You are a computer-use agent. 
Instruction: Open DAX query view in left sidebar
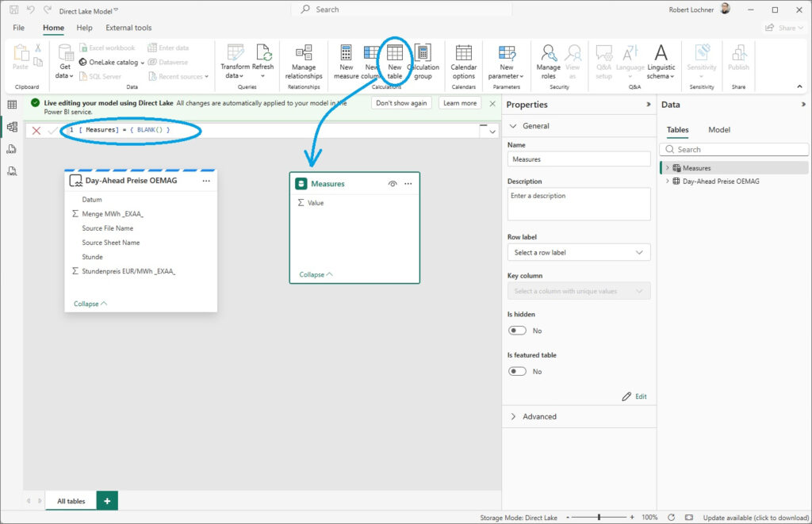coord(12,149)
